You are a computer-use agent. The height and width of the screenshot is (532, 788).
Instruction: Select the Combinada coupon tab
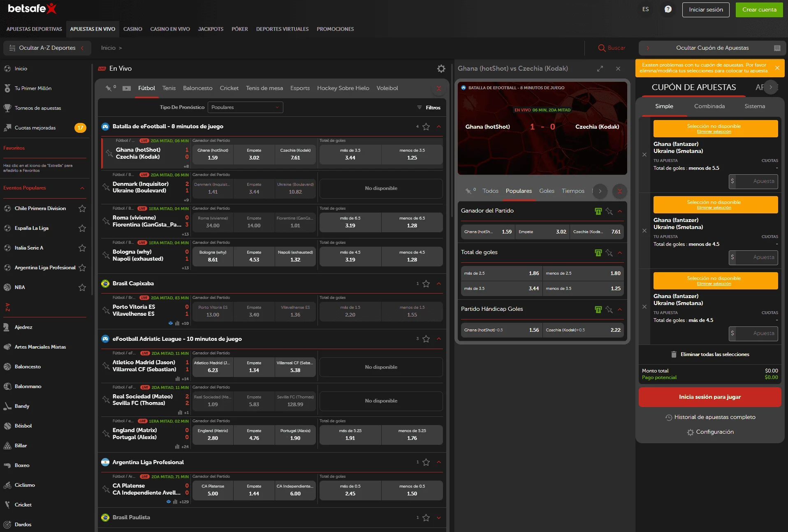coord(709,106)
